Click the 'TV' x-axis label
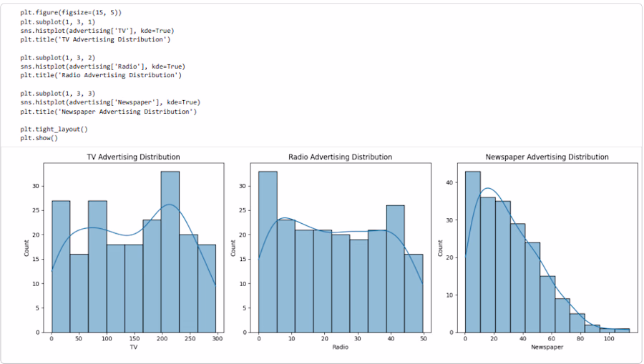 coord(133,347)
